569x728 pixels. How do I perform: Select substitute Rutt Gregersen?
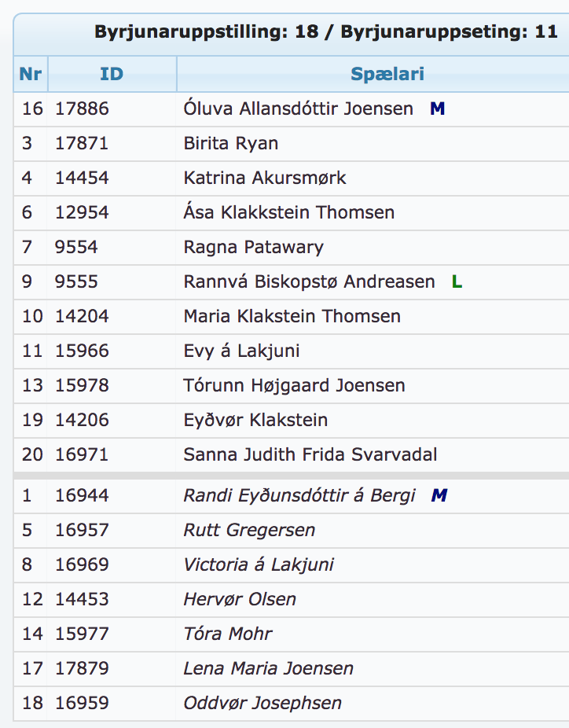pos(249,530)
